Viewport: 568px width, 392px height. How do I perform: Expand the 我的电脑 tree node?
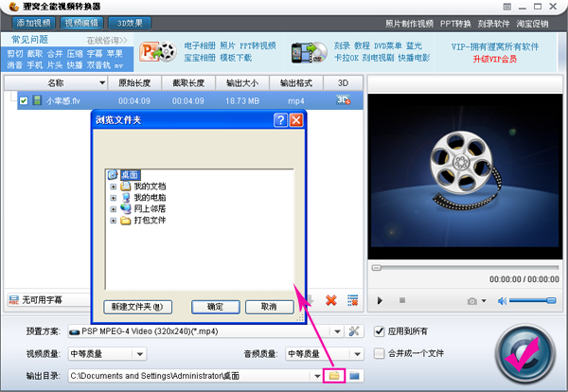pyautogui.click(x=113, y=198)
